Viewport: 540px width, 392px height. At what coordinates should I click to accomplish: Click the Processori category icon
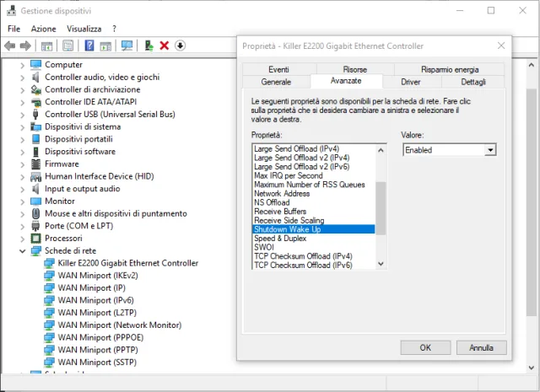35,239
